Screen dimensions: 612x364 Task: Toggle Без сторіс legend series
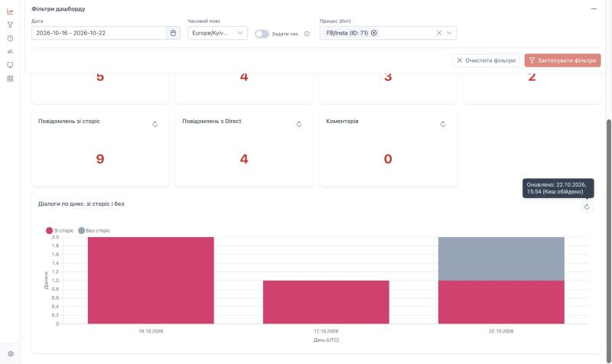(94, 231)
